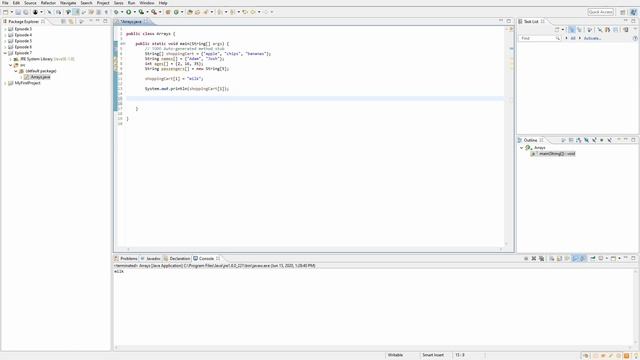
Task: Toggle Word Wrap in Console toolbar
Action: pos(567,258)
